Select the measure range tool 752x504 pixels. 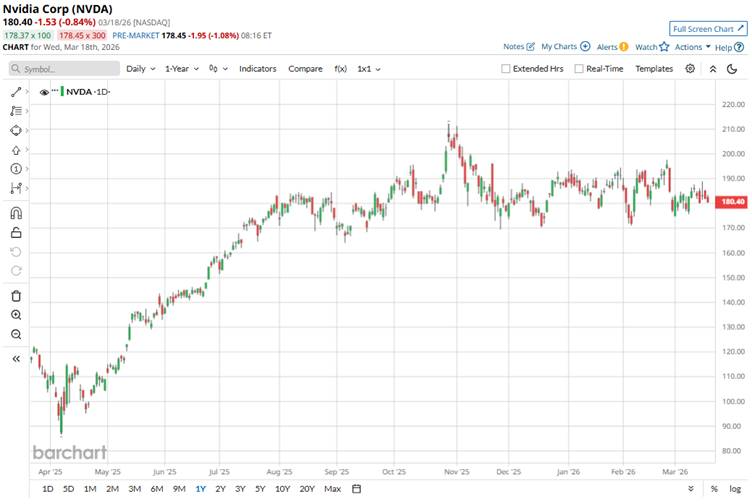tap(16, 188)
